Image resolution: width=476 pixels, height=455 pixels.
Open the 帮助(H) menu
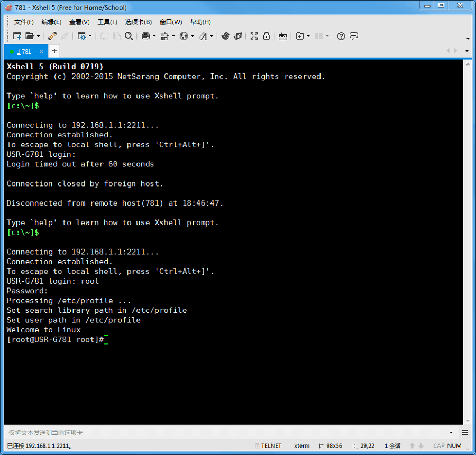coord(200,22)
